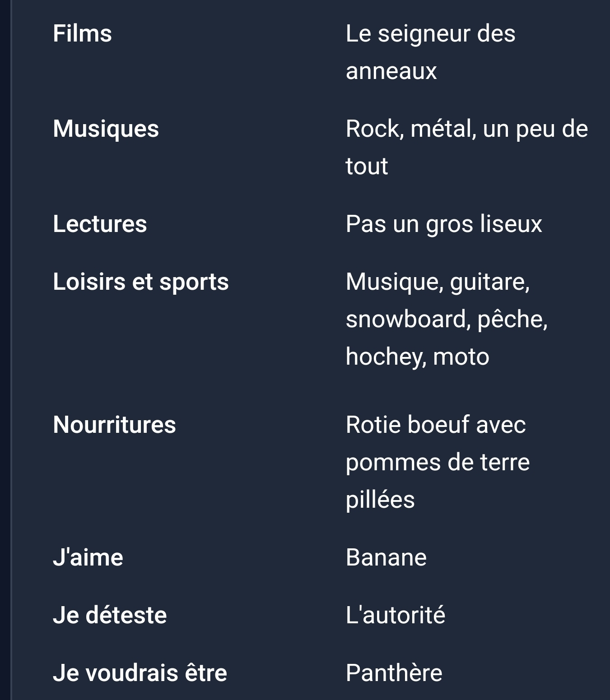
Task: Click the 'Je déteste' label
Action: pyautogui.click(x=110, y=615)
